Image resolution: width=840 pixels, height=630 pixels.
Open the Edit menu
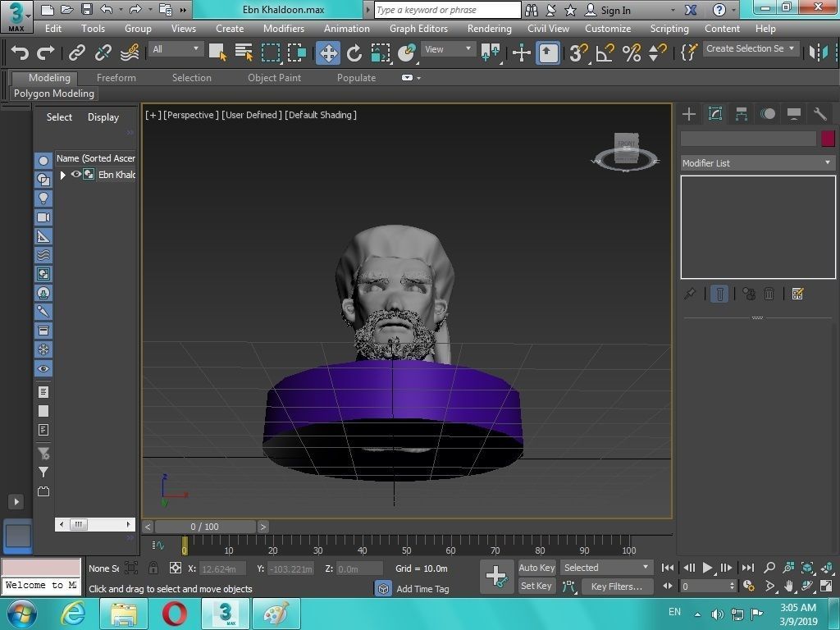click(52, 29)
